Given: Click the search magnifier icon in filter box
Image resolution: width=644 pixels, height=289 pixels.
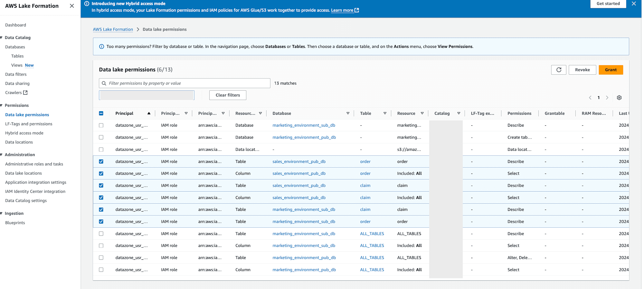Looking at the screenshot, I should [104, 83].
